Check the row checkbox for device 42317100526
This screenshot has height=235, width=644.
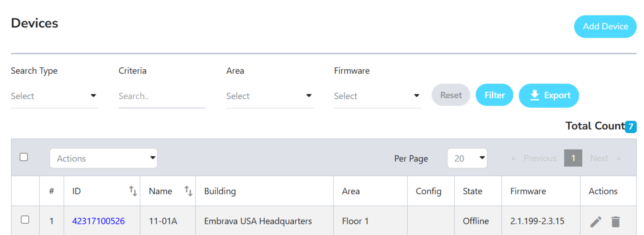[x=25, y=220]
